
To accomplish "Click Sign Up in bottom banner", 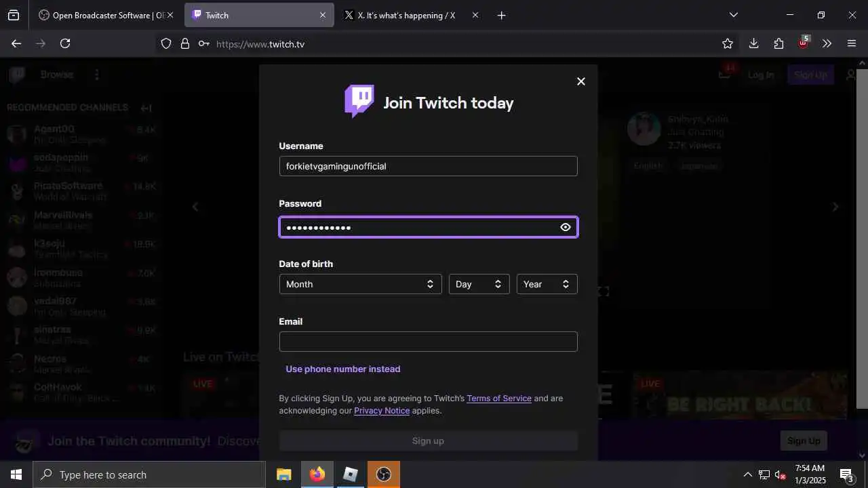I will pyautogui.click(x=804, y=441).
